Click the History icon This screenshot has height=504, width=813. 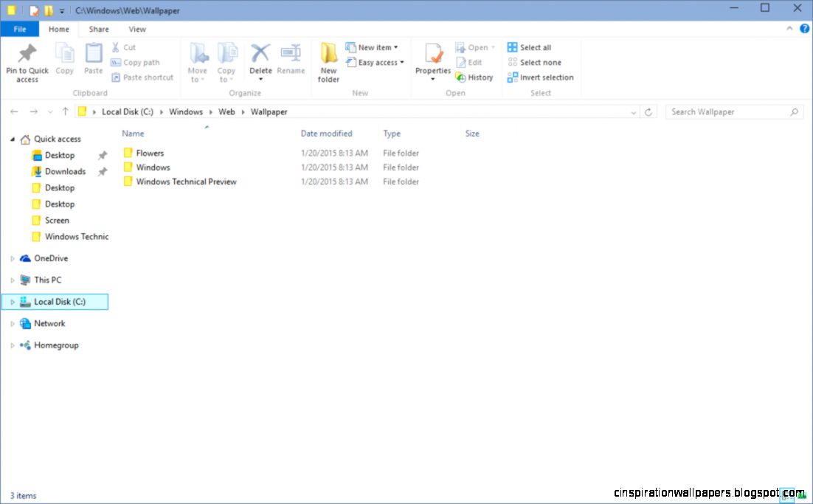coord(474,77)
